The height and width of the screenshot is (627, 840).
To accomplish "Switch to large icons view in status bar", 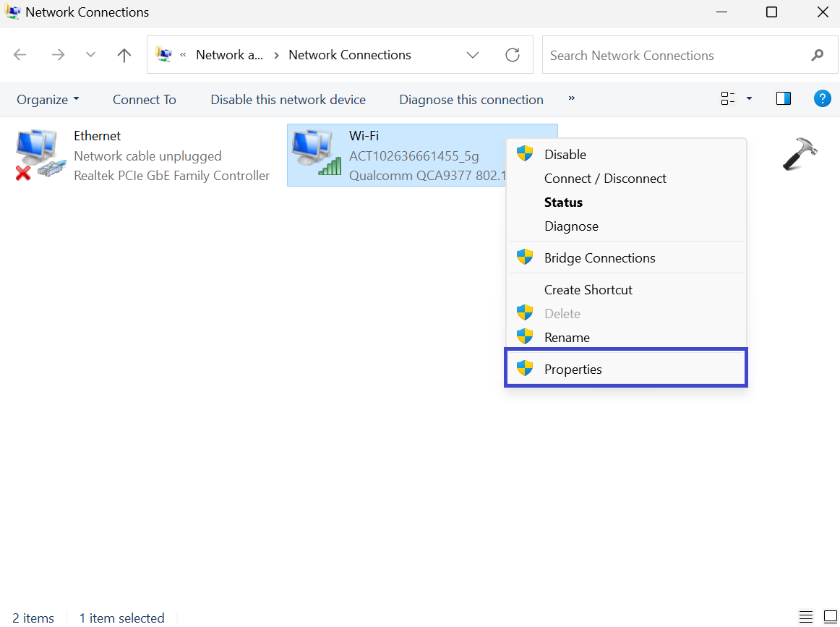I will (x=830, y=617).
